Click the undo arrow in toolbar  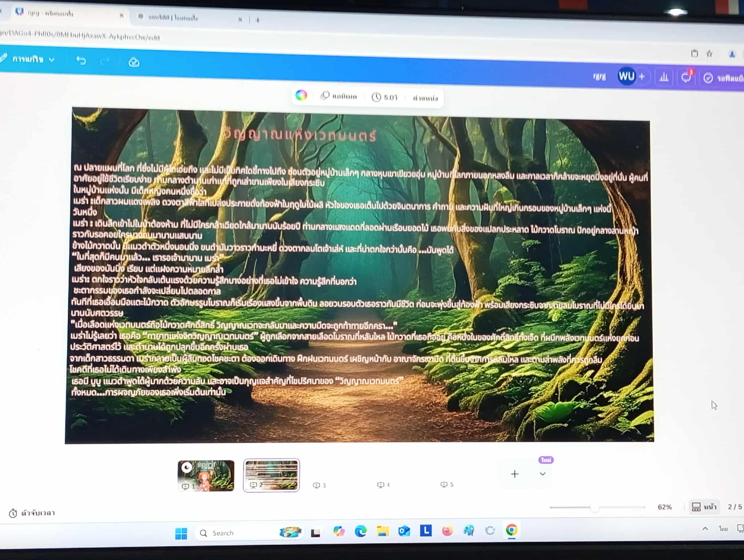tap(81, 60)
